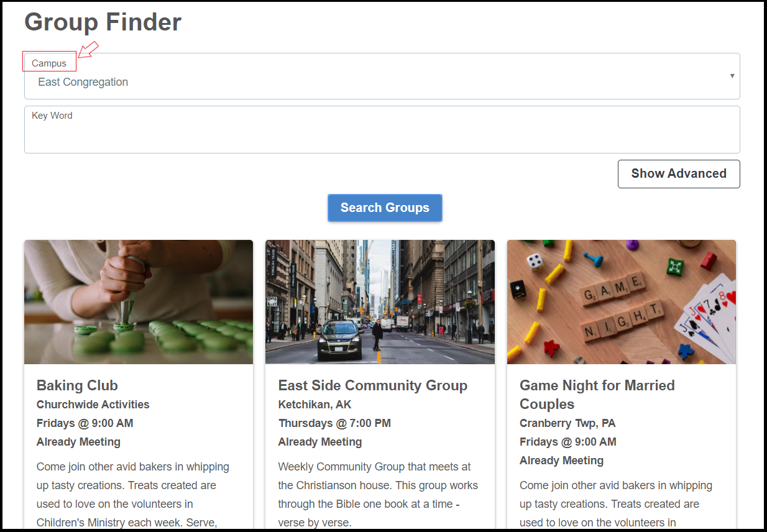Viewport: 767px width, 532px height.
Task: Open the East Congregation campus selector
Action: [382, 76]
